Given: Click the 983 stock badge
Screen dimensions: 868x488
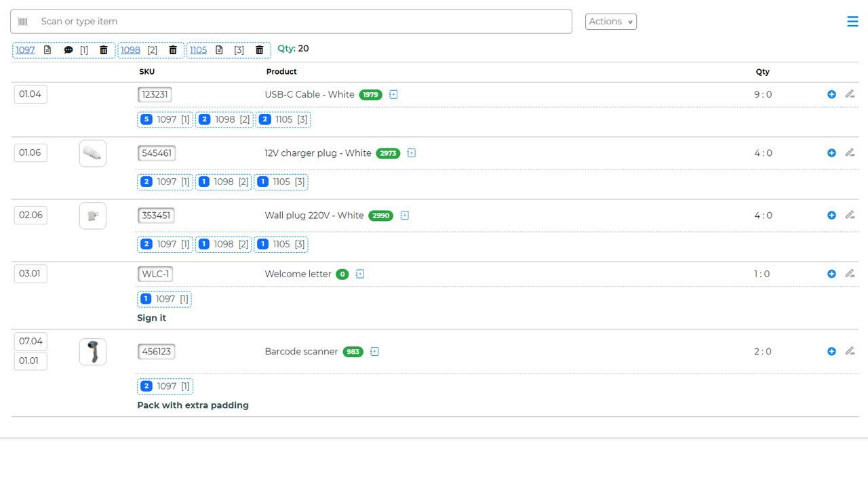Looking at the screenshot, I should (353, 352).
